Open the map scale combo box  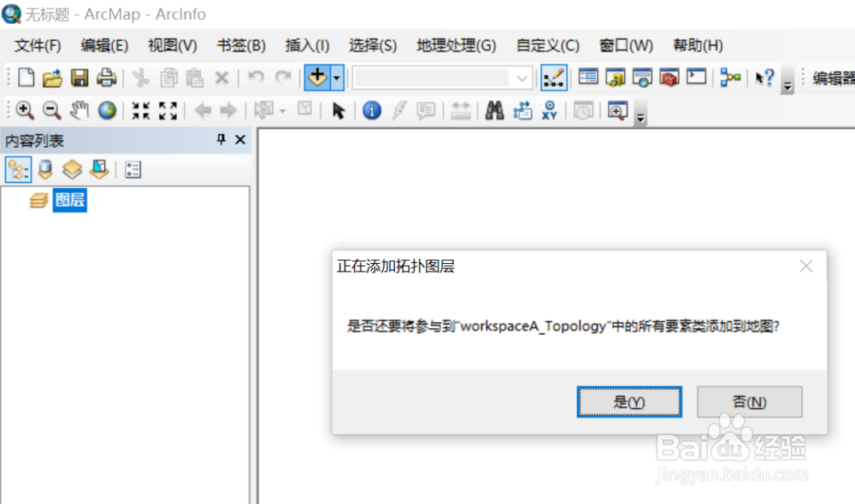pyautogui.click(x=443, y=78)
